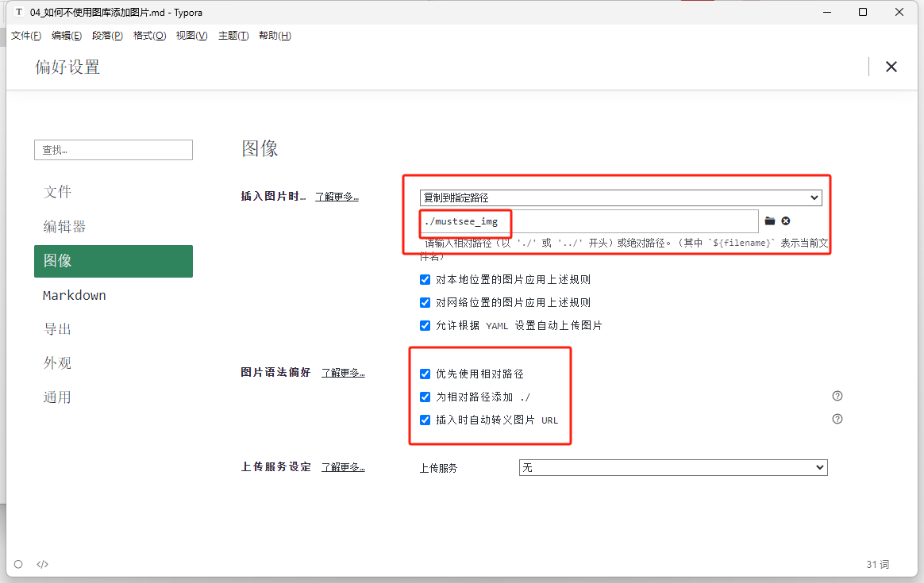Open the 视图(V) menu
Screen dimensions: 924x583
pos(191,36)
